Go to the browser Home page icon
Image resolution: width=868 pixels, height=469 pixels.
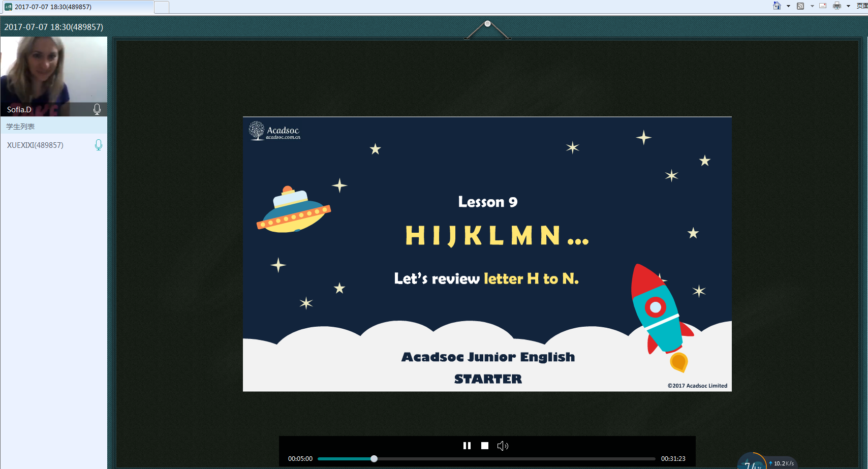777,6
